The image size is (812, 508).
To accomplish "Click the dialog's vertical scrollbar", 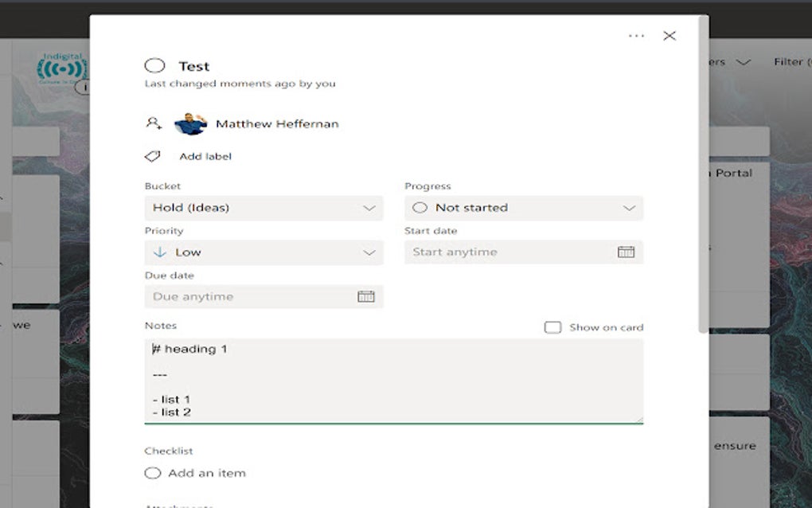I will (x=703, y=175).
